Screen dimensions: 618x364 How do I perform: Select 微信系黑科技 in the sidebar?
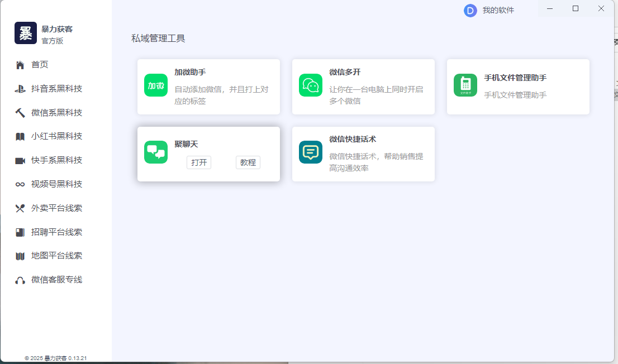click(56, 113)
